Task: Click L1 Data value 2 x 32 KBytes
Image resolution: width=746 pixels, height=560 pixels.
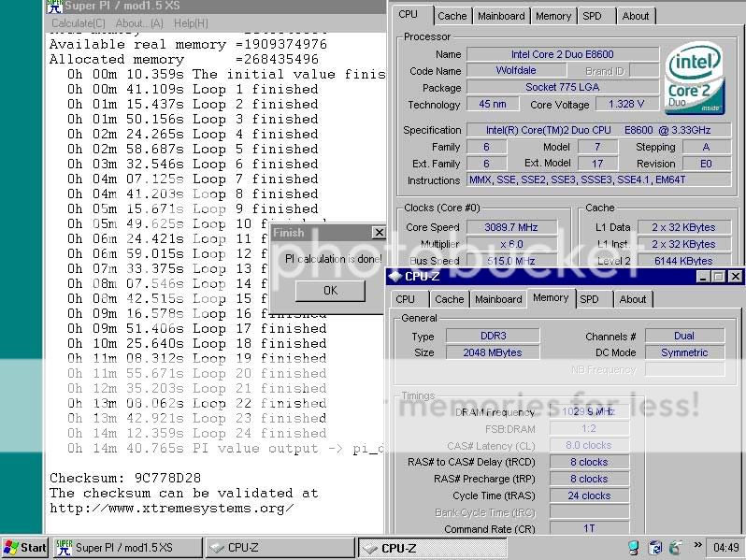Action: pos(683,227)
